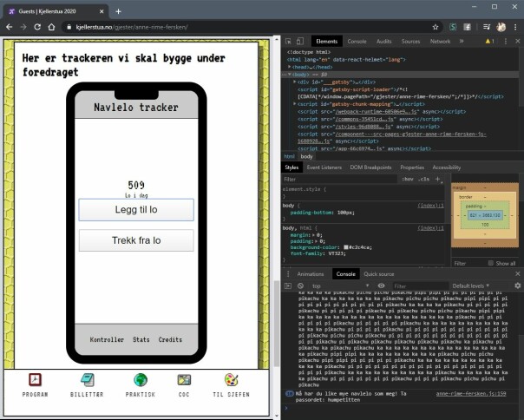Image resolution: width=524 pixels, height=420 pixels.
Task: Click the Legg til lo button
Action: coord(136,210)
